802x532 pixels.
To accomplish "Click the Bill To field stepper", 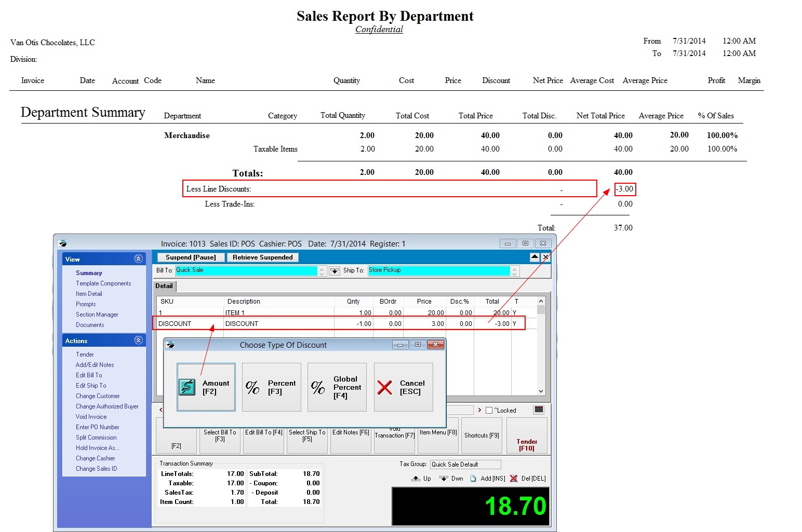I will (322, 271).
